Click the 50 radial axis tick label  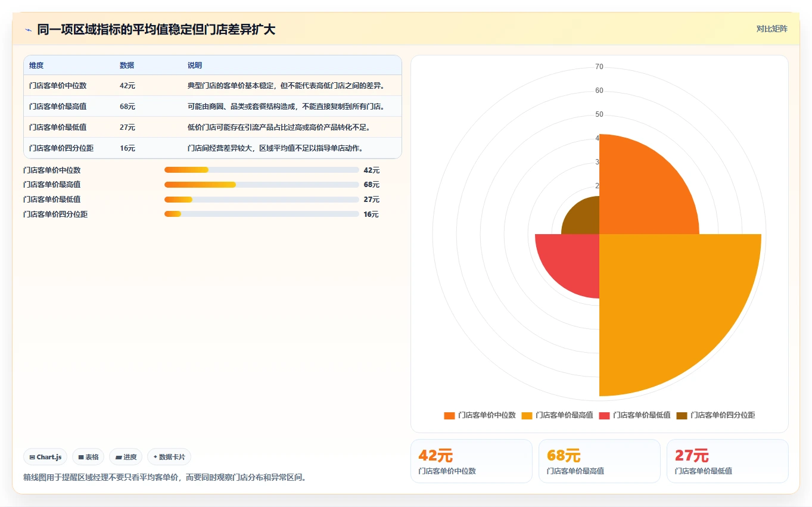coord(599,114)
